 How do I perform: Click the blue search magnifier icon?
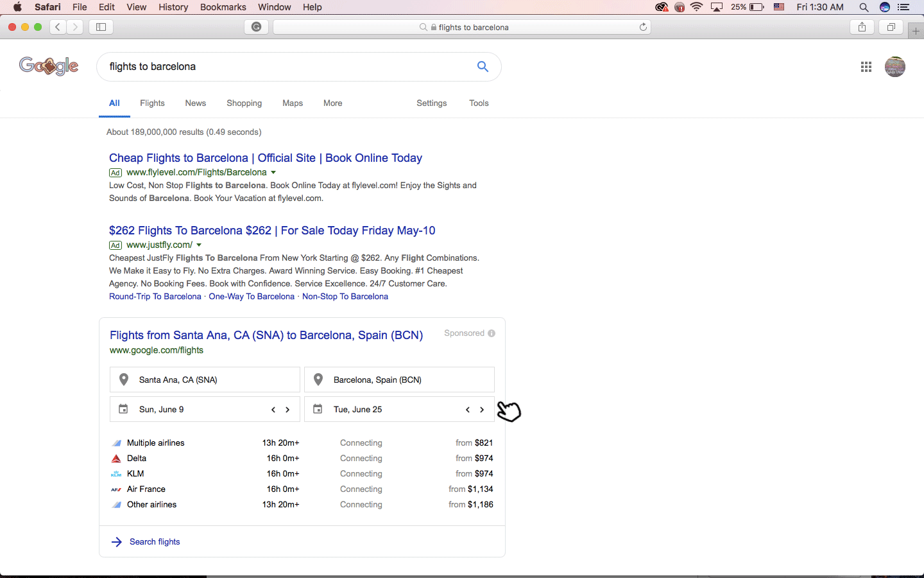coord(483,66)
